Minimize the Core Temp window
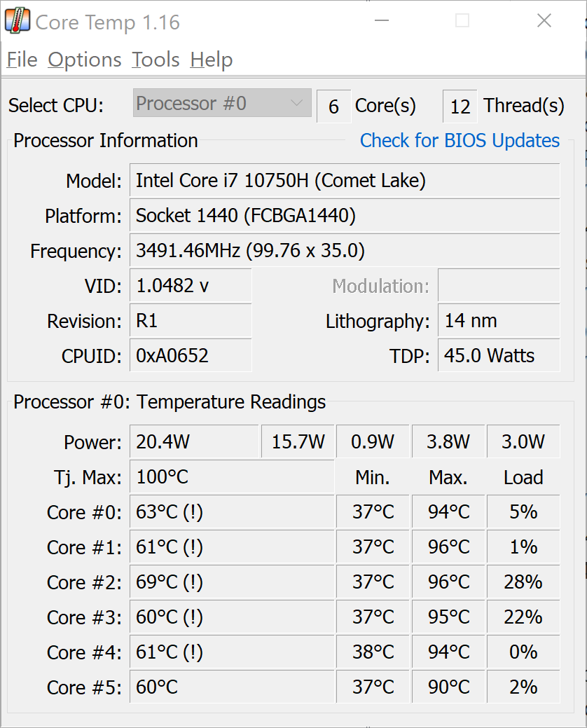This screenshot has height=728, width=587. tap(382, 20)
